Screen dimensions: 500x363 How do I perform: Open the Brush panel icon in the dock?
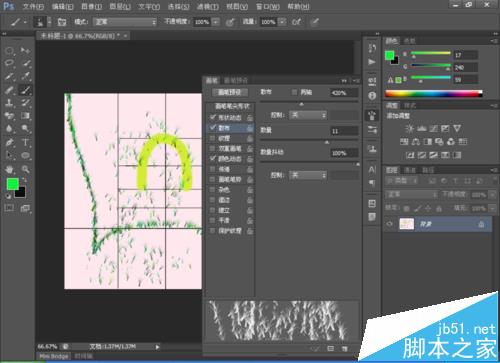[372, 116]
